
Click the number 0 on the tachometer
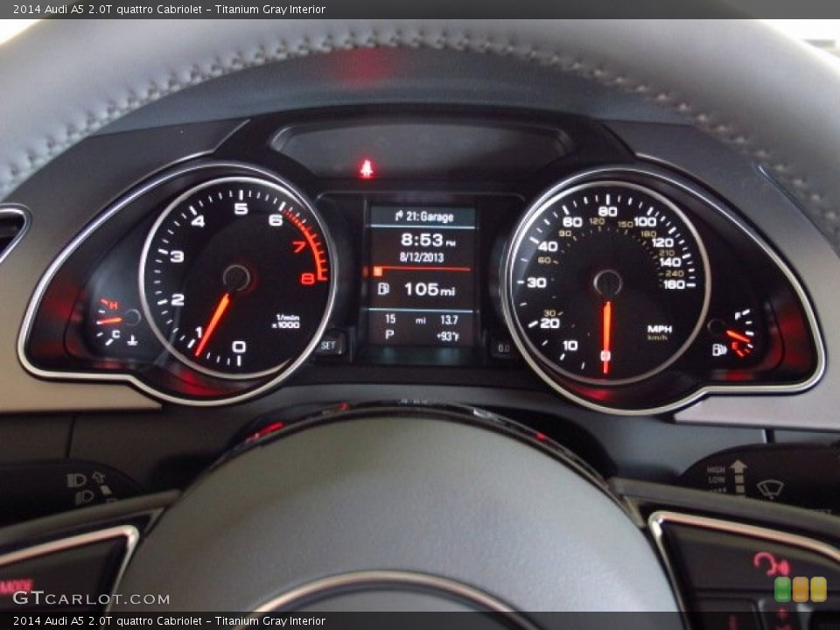tap(239, 347)
